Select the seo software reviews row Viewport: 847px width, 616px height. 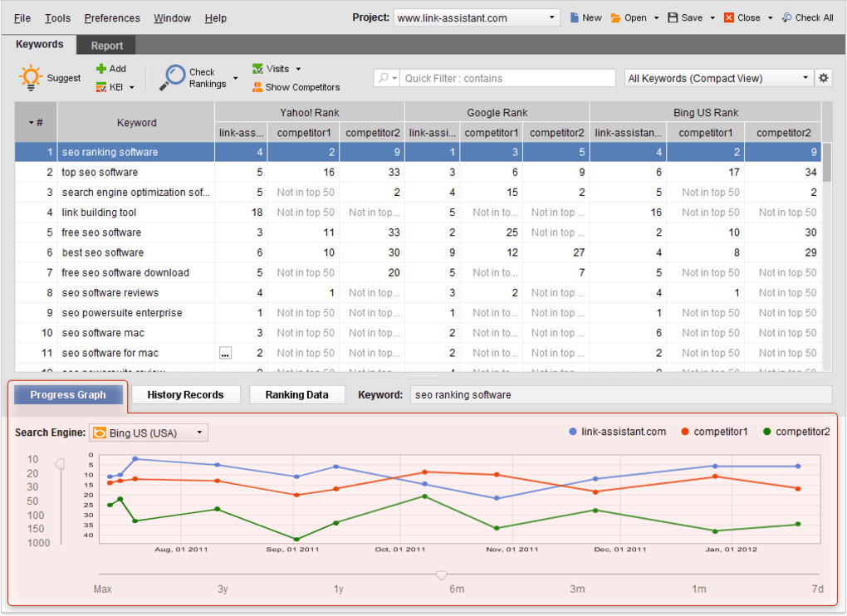tap(418, 292)
